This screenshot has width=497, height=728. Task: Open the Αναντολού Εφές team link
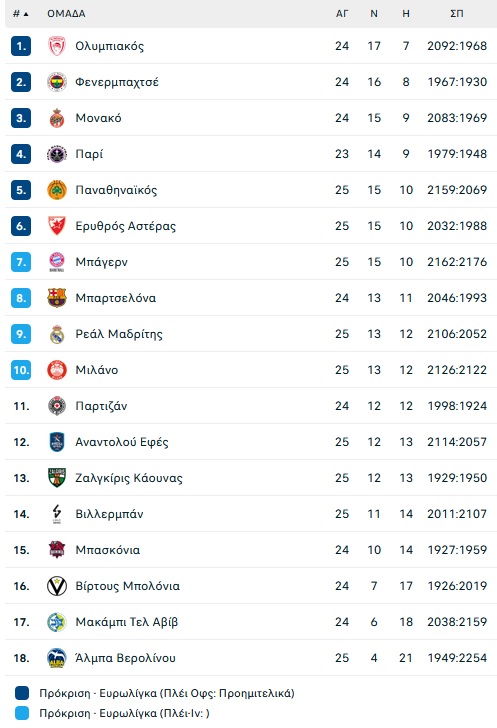(122, 442)
